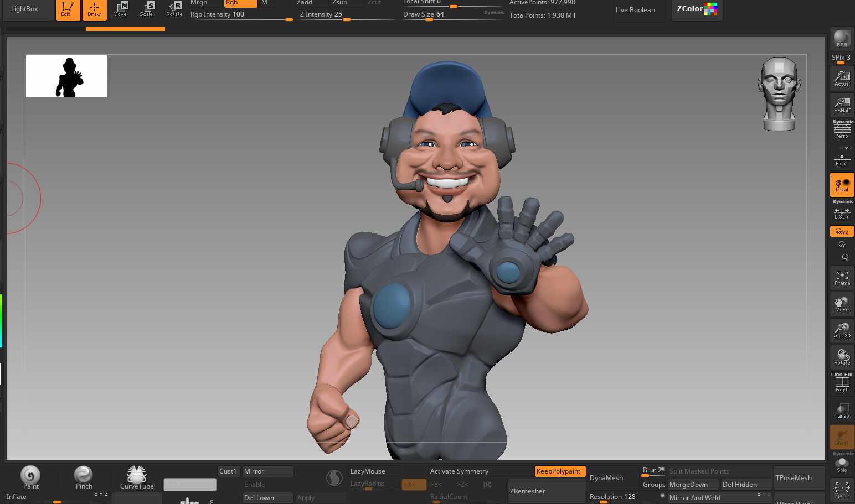The height and width of the screenshot is (504, 855).
Task: Toggle PolyF line fill display
Action: [842, 383]
